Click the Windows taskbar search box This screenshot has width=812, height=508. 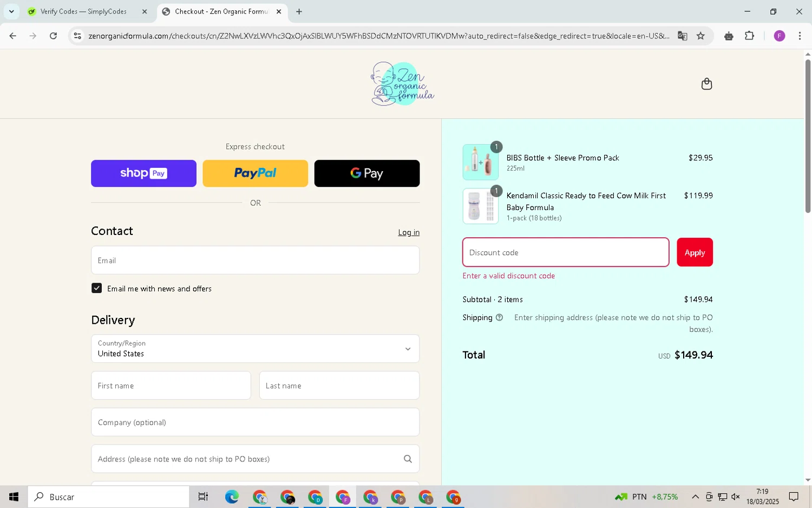(108, 497)
